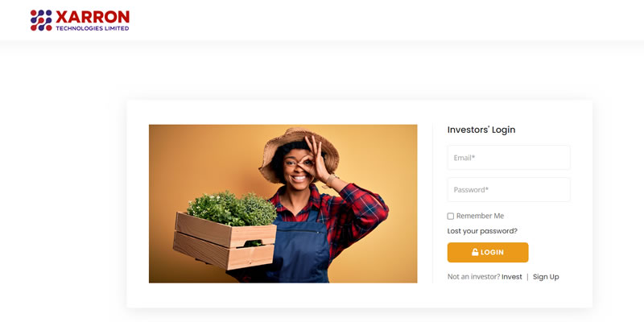Open the Sign Up link
This screenshot has height=322, width=644.
click(x=546, y=277)
